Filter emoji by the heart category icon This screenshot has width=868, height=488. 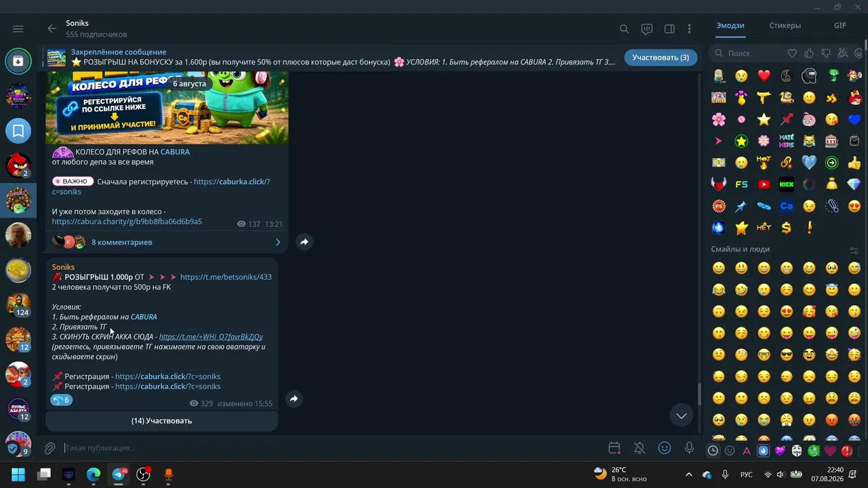(x=792, y=53)
